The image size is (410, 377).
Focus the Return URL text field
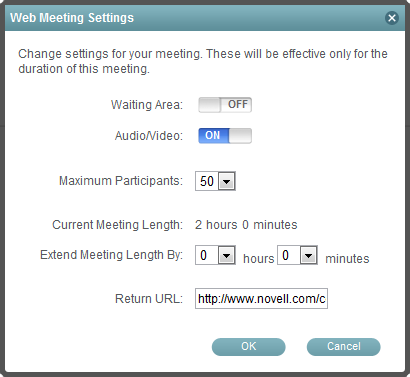coord(261,299)
